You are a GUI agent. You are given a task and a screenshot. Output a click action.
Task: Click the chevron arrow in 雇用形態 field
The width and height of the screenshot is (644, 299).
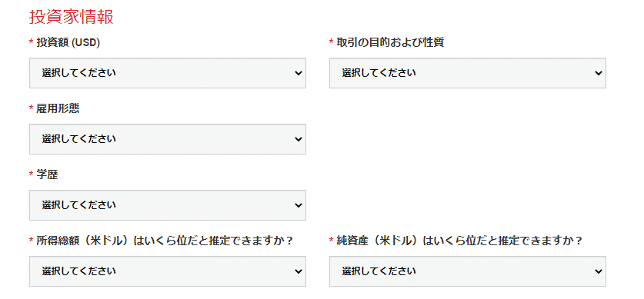pos(299,139)
